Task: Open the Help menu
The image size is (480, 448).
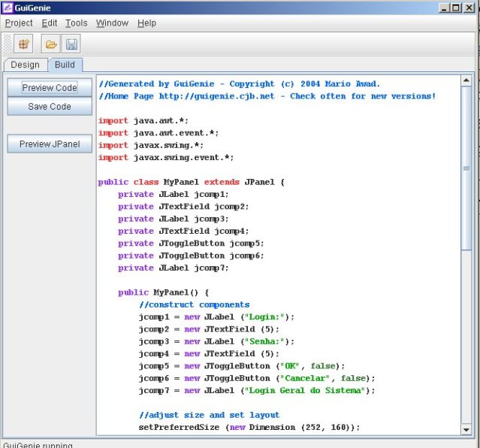Action: 146,23
